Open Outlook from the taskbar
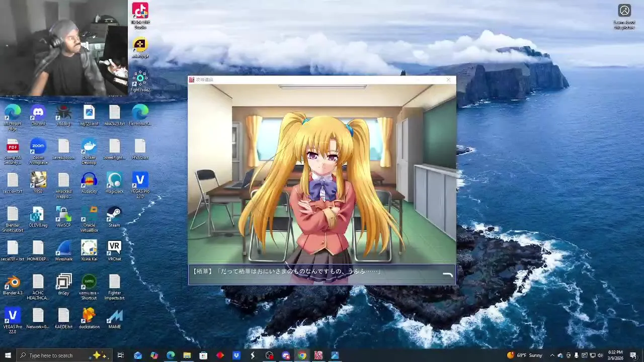Viewport: 644px width, 362px height. (x=138, y=355)
